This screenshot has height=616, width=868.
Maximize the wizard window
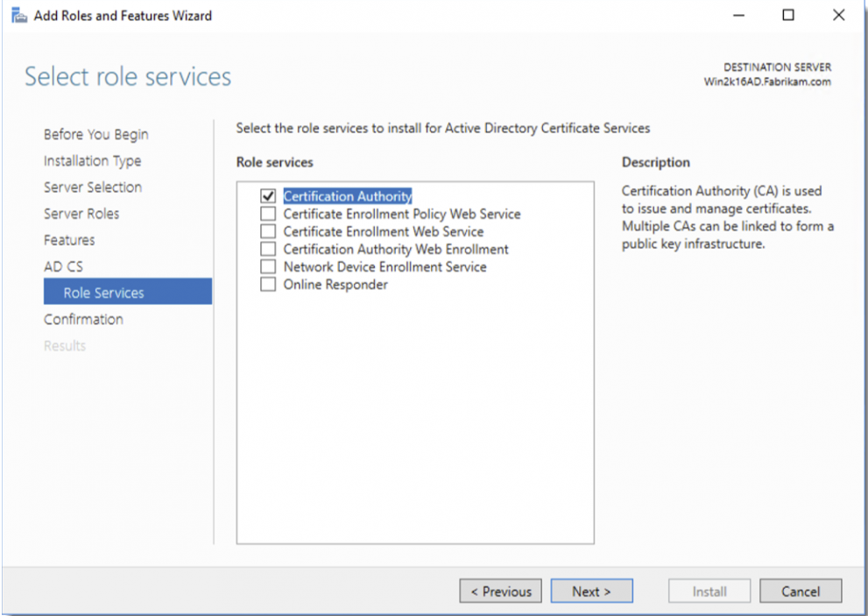[788, 16]
